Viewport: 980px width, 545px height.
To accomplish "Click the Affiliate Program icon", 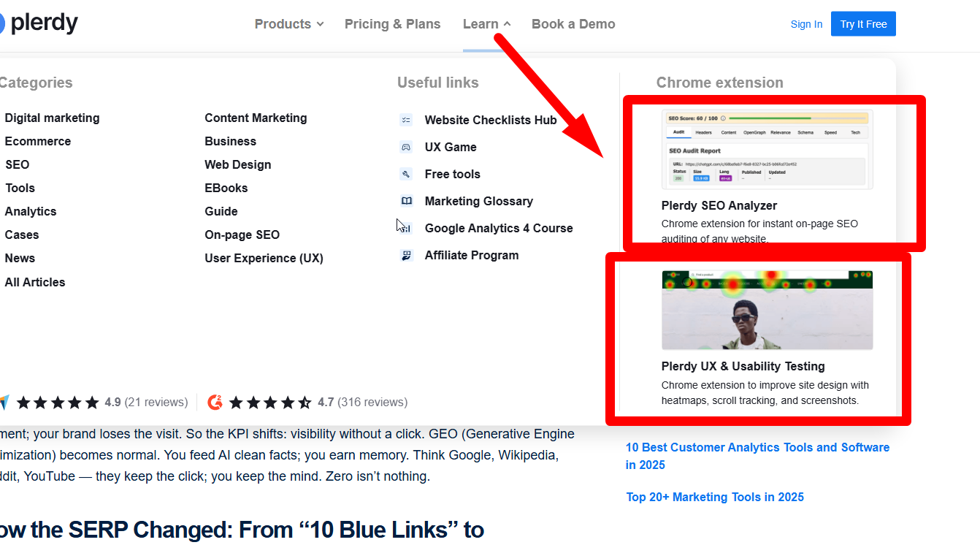I will [x=406, y=255].
